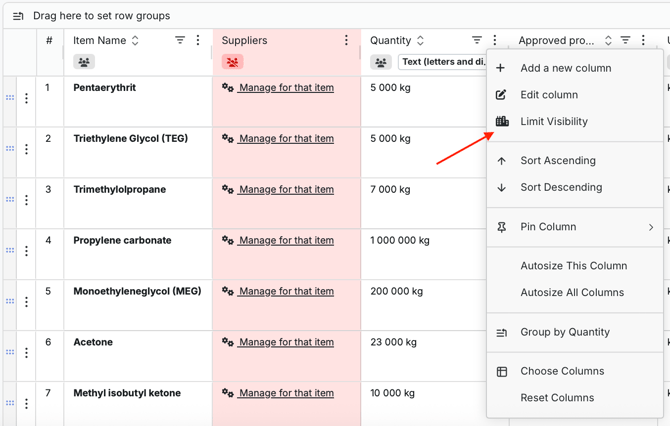This screenshot has width=670, height=426.
Task: Open Manage for that item link for Propylene carbonate
Action: pos(286,240)
